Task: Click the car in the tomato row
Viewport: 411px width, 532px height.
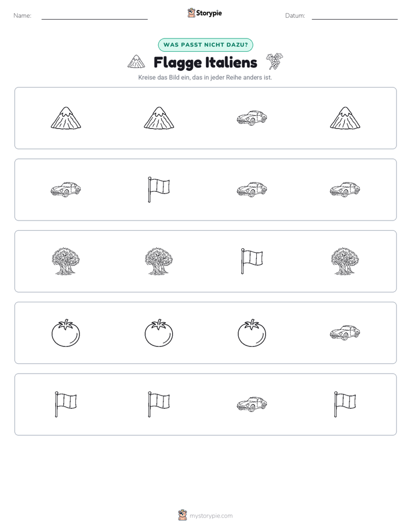Action: 345,333
